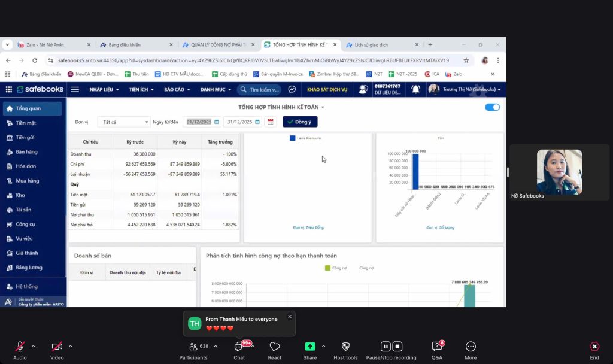The height and width of the screenshot is (364, 613).
Task: Click the Khảo sát dịch vụ link
Action: click(x=327, y=89)
